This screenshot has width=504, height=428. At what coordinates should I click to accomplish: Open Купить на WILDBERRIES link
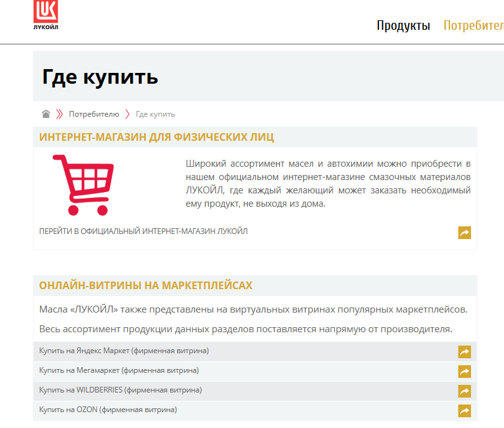121,390
